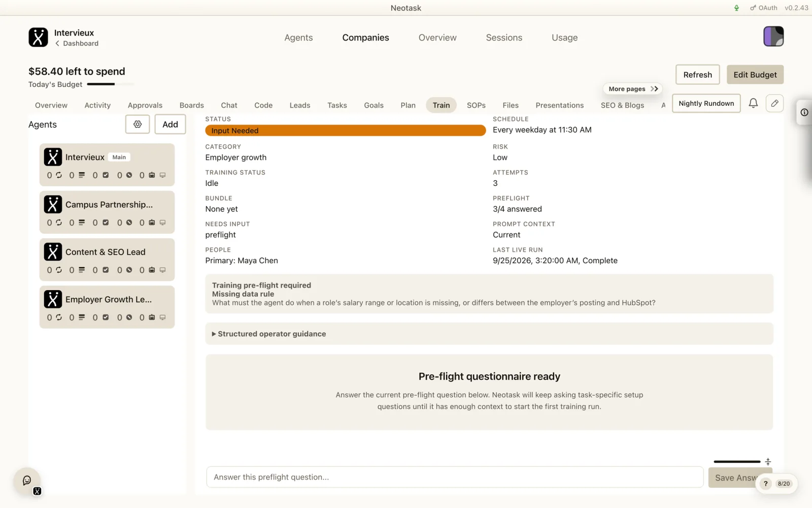The width and height of the screenshot is (812, 508).
Task: Click the question mark help icon
Action: pos(765,484)
